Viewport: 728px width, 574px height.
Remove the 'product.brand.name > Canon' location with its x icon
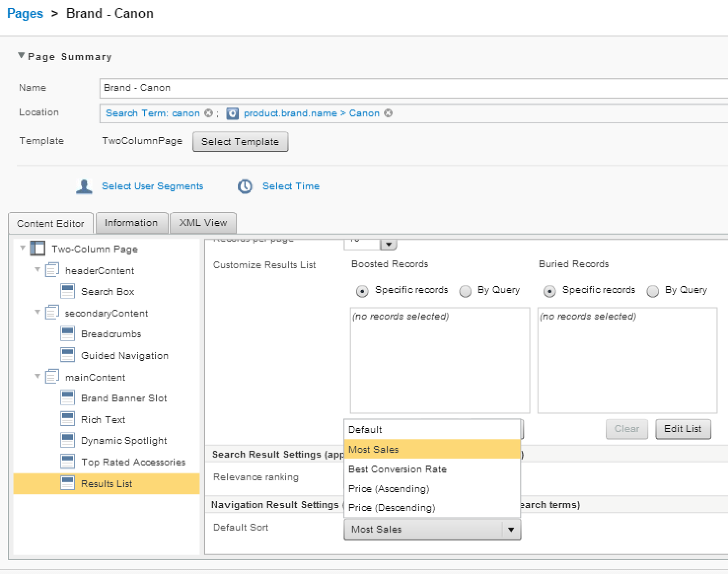pyautogui.click(x=388, y=113)
